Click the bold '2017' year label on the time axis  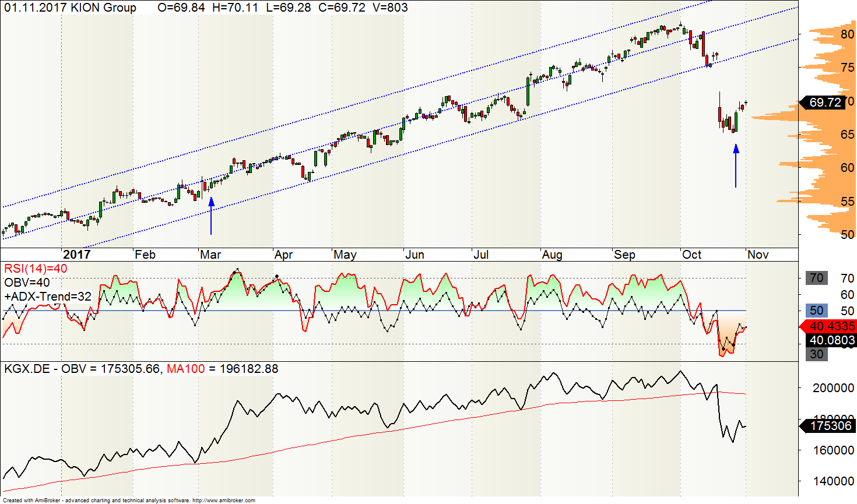[77, 255]
